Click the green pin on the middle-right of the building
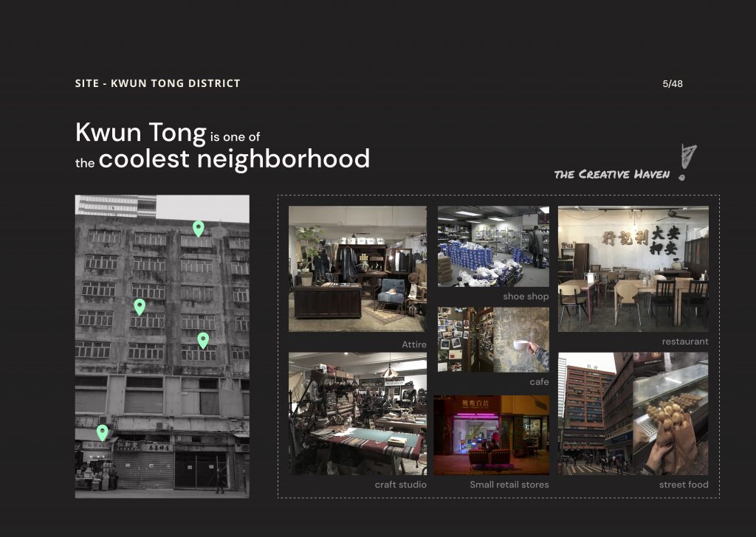 (203, 340)
